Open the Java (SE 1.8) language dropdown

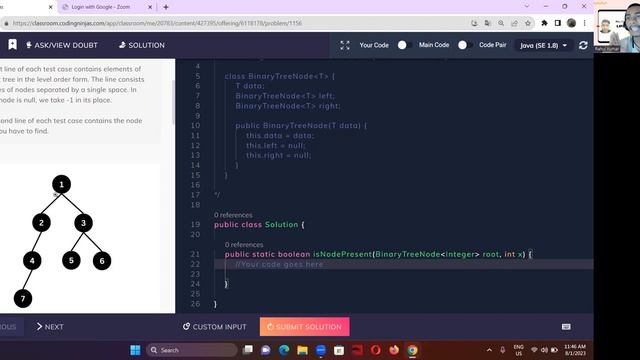pos(543,45)
